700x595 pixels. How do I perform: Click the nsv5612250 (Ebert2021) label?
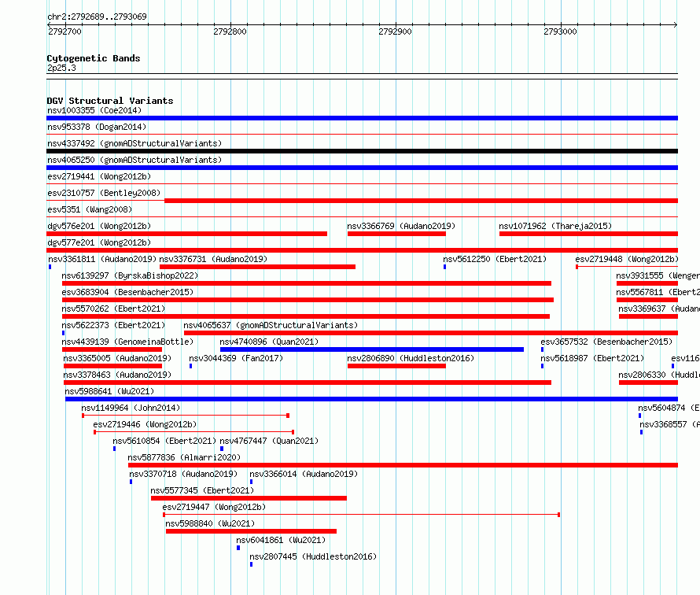495,259
